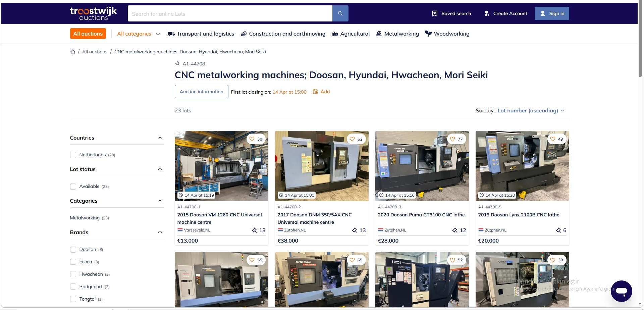The width and height of the screenshot is (644, 310).
Task: Click the search magnifier icon
Action: pos(340,13)
